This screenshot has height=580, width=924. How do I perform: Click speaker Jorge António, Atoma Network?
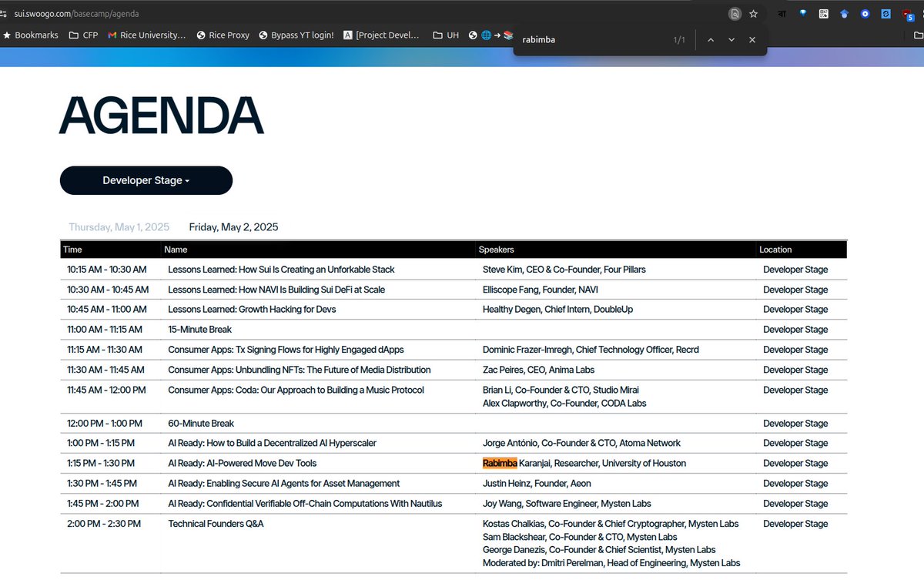(x=582, y=443)
